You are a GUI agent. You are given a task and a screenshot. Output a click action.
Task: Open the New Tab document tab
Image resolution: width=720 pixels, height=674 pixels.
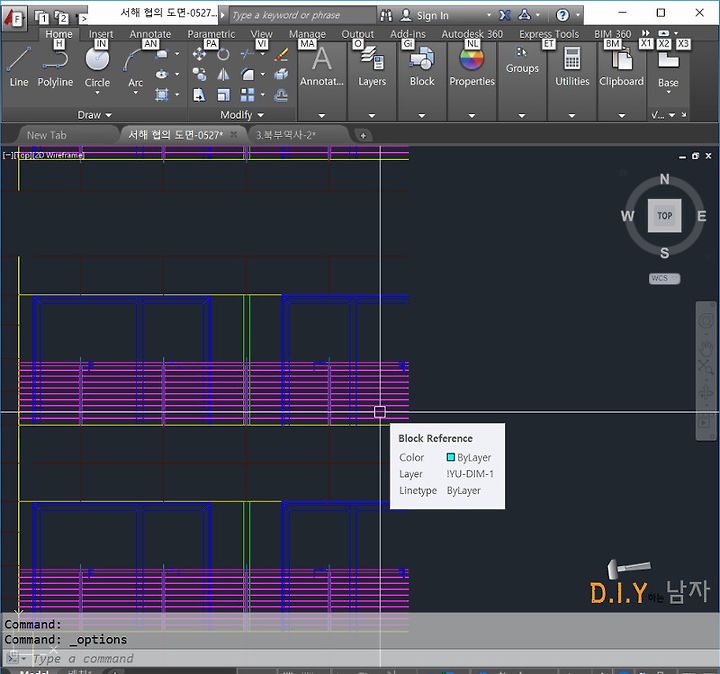click(x=47, y=135)
